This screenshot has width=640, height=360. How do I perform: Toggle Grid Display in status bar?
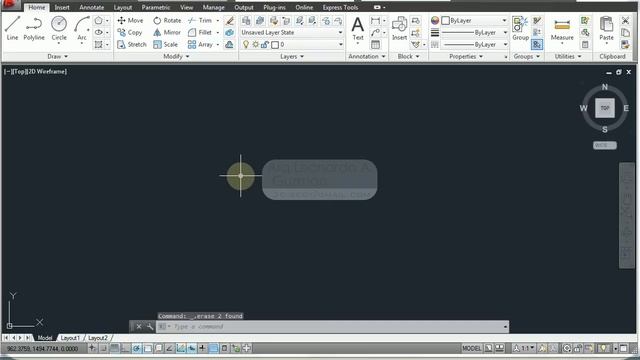coord(115,348)
